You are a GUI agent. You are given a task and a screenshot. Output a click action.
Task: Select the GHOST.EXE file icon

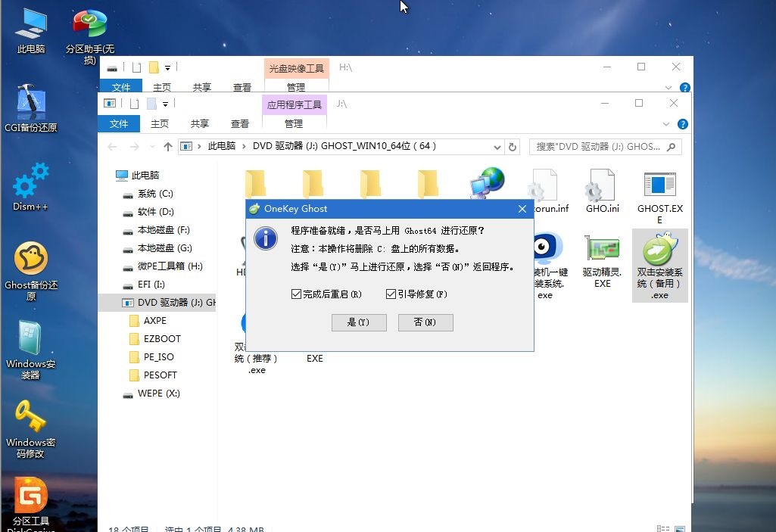(659, 197)
